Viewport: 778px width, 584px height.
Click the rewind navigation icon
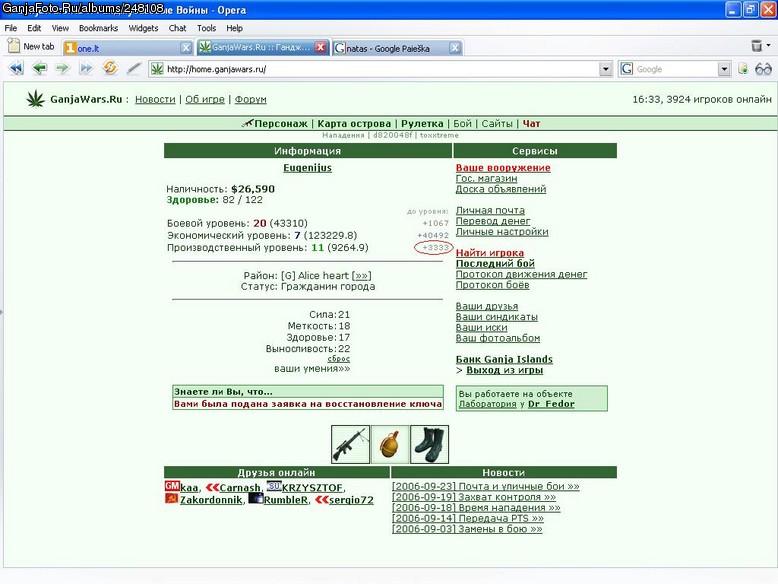(x=16, y=68)
